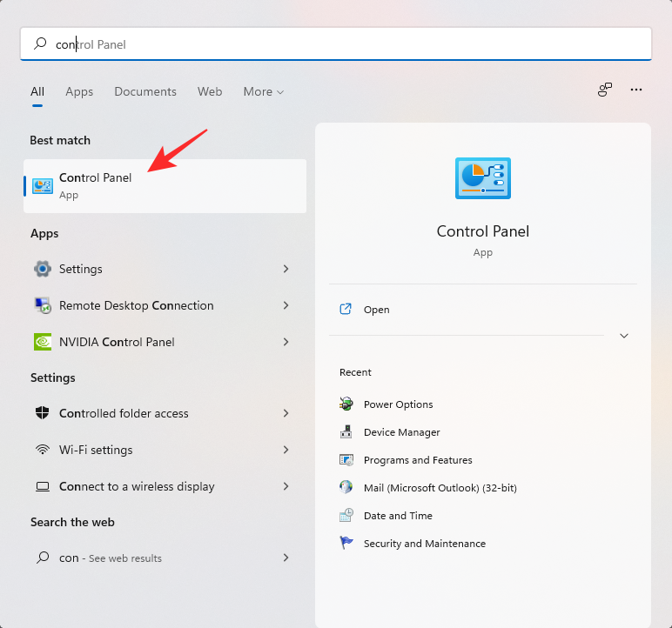Open the three-dot more options menu
This screenshot has height=628, width=672.
tap(636, 90)
